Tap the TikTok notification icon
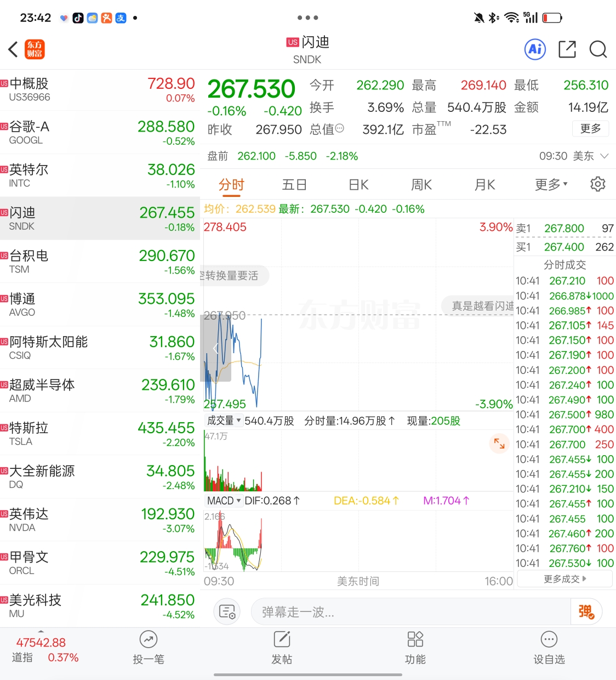This screenshot has width=616, height=680. coord(78,18)
